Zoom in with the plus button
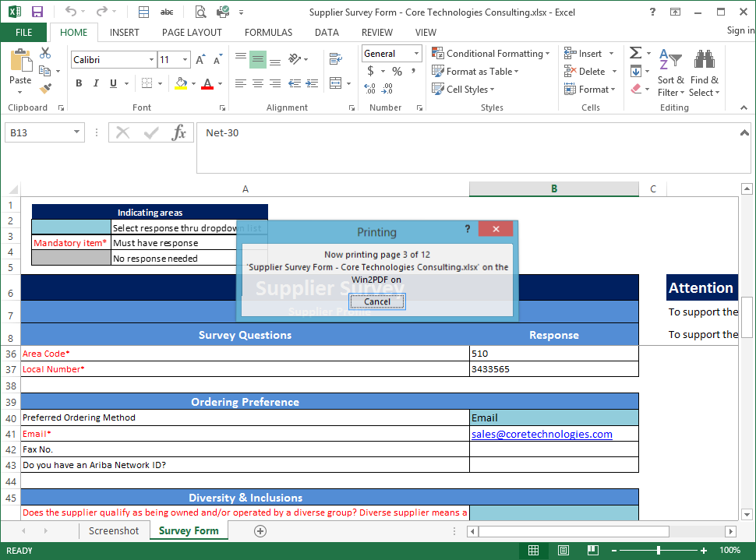The width and height of the screenshot is (756, 560). (x=704, y=551)
